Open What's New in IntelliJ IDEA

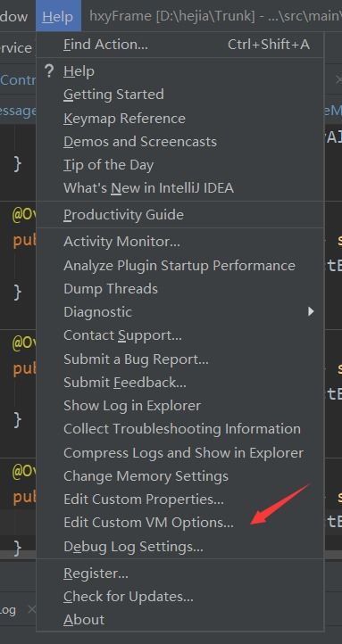tap(149, 188)
